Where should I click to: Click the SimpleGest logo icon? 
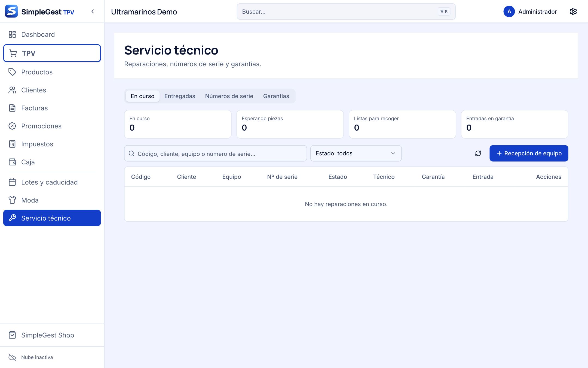pos(11,11)
